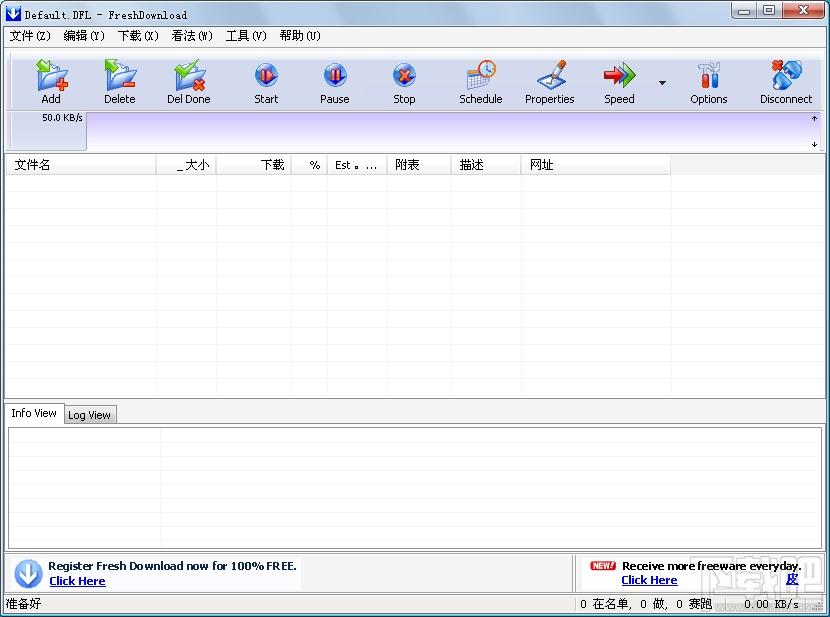Click the Speed toolbar icon
The height and width of the screenshot is (617, 830).
pos(619,82)
